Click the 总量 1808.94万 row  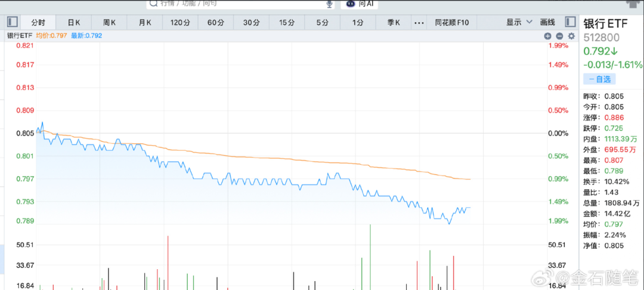(x=612, y=203)
